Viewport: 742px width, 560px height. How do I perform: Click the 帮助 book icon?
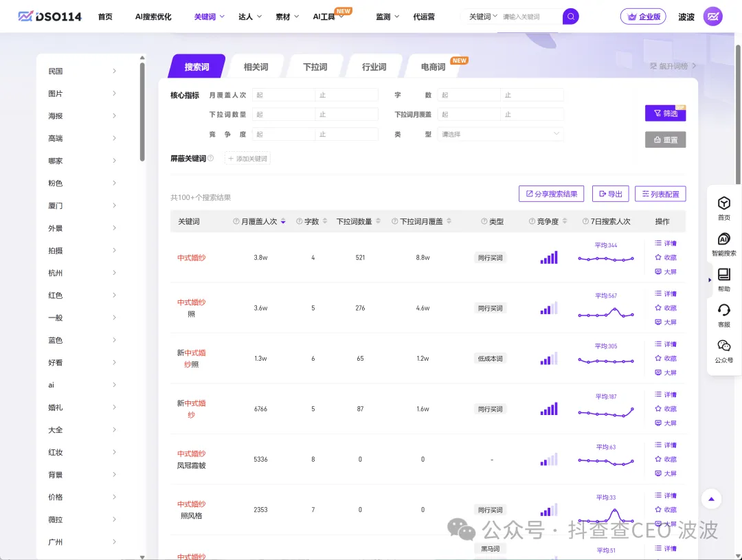[723, 275]
